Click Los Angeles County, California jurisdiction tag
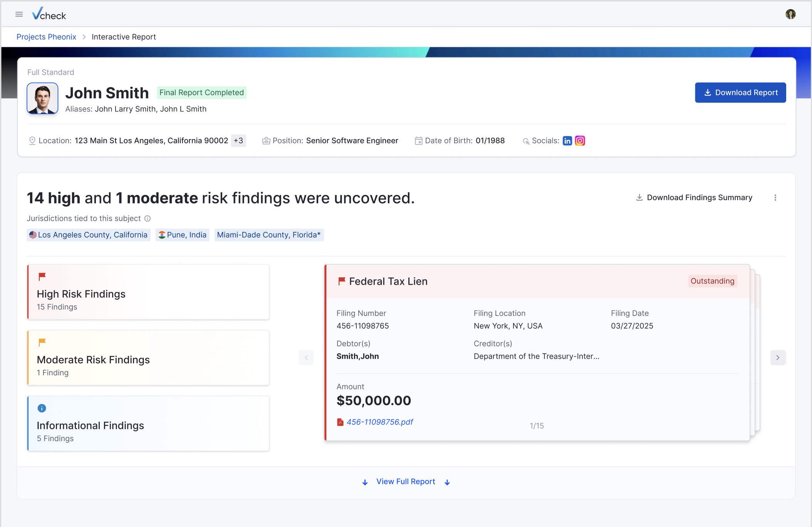Image resolution: width=812 pixels, height=527 pixels. pyautogui.click(x=88, y=235)
